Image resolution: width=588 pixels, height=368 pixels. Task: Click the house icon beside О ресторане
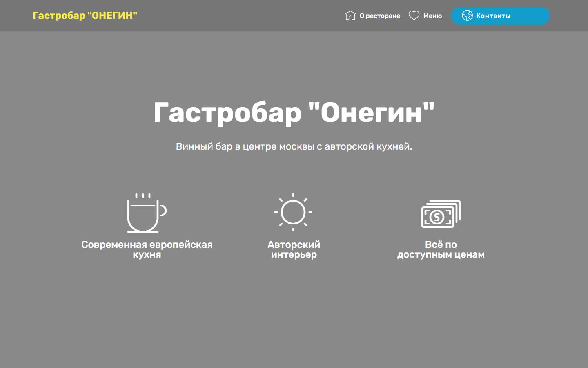click(x=350, y=16)
